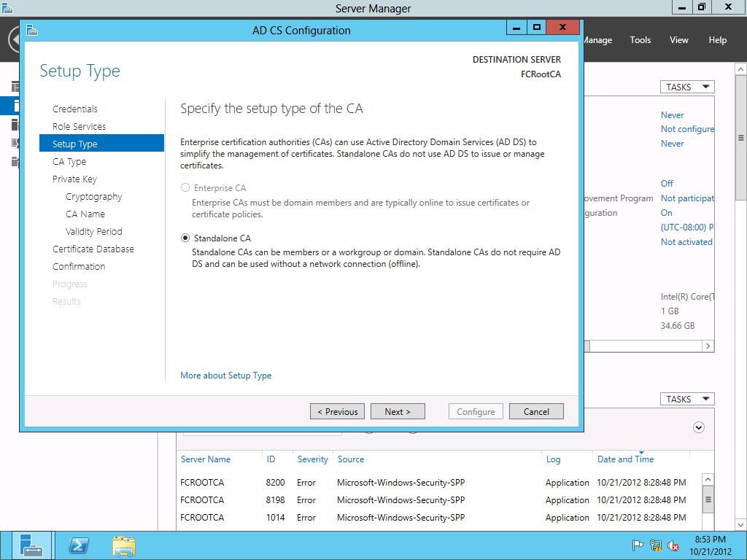Click the Off link in properties
This screenshot has width=747, height=560.
pyautogui.click(x=667, y=183)
